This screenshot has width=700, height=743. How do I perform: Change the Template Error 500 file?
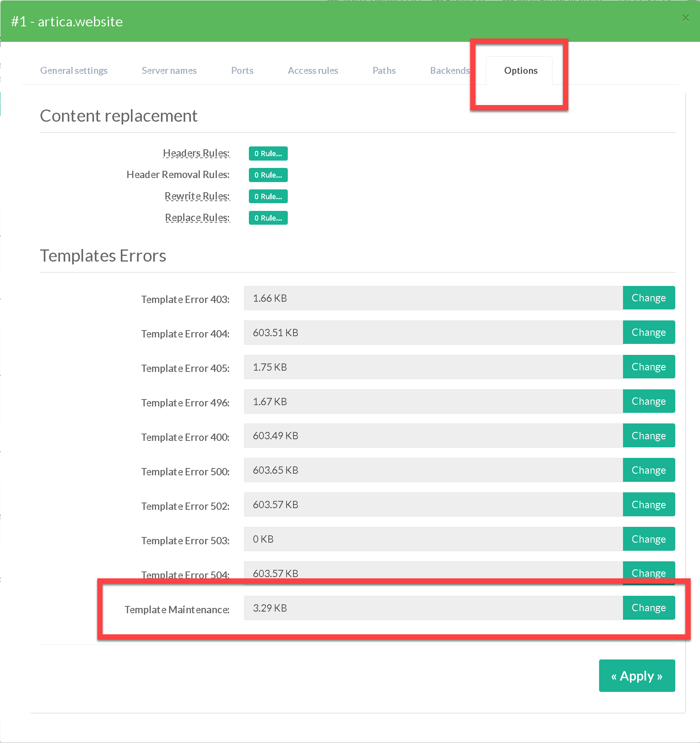tap(649, 470)
